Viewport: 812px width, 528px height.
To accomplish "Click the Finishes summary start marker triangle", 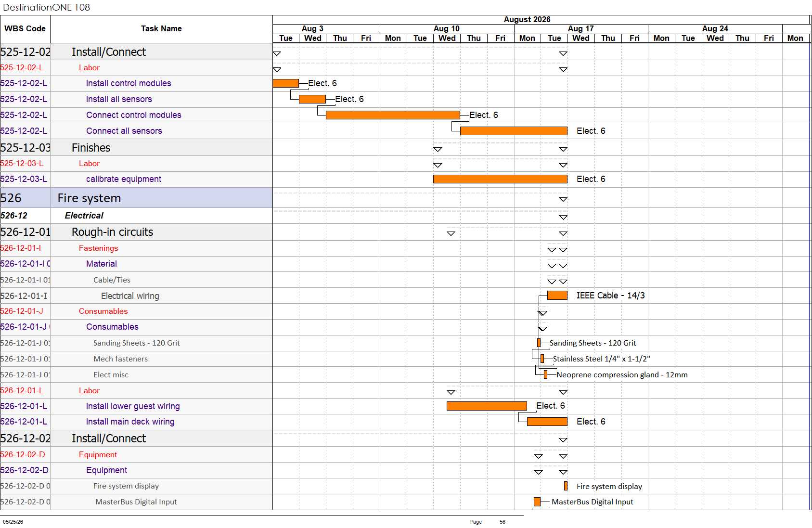I will [438, 150].
